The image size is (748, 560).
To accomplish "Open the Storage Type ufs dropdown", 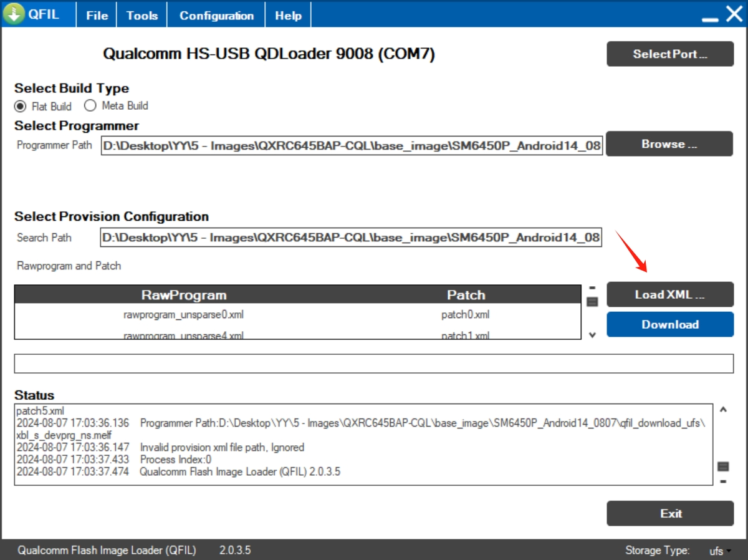I will point(720,551).
